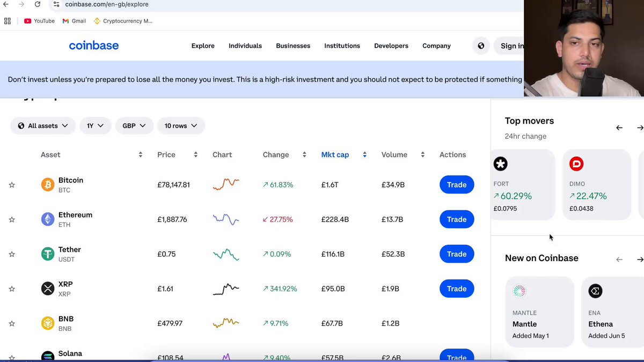The width and height of the screenshot is (644, 362).
Task: Click the Trade button for Tether
Action: [457, 254]
